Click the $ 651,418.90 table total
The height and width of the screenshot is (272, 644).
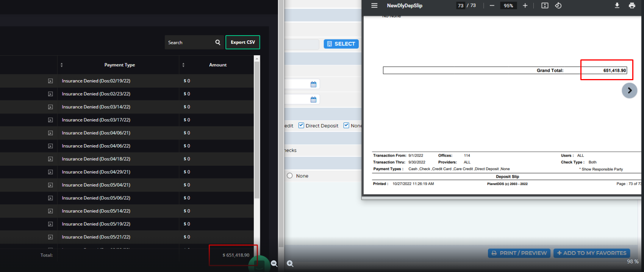click(x=236, y=255)
